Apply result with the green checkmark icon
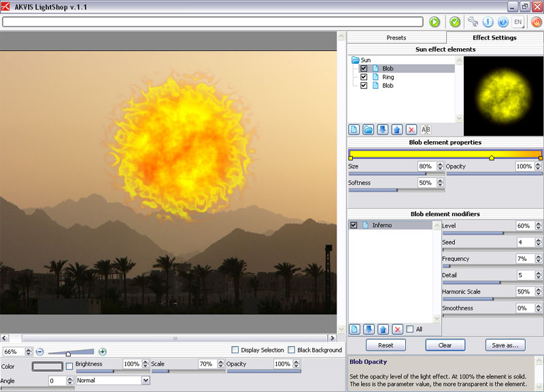The height and width of the screenshot is (392, 544). pyautogui.click(x=455, y=22)
